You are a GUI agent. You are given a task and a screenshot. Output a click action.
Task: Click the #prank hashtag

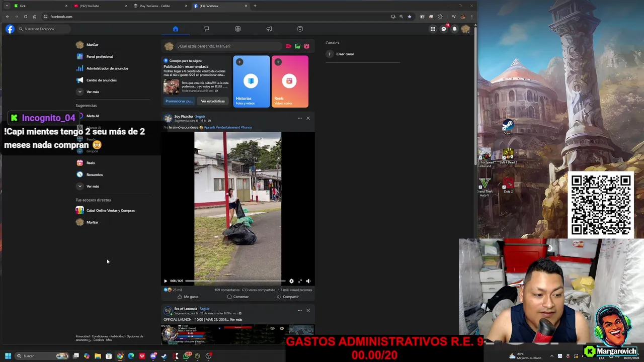click(209, 127)
